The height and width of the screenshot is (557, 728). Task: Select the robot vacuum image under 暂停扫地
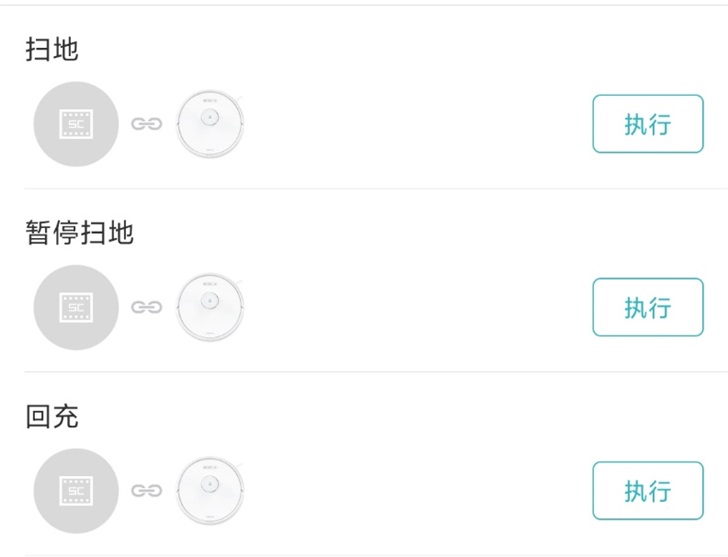[x=210, y=307]
